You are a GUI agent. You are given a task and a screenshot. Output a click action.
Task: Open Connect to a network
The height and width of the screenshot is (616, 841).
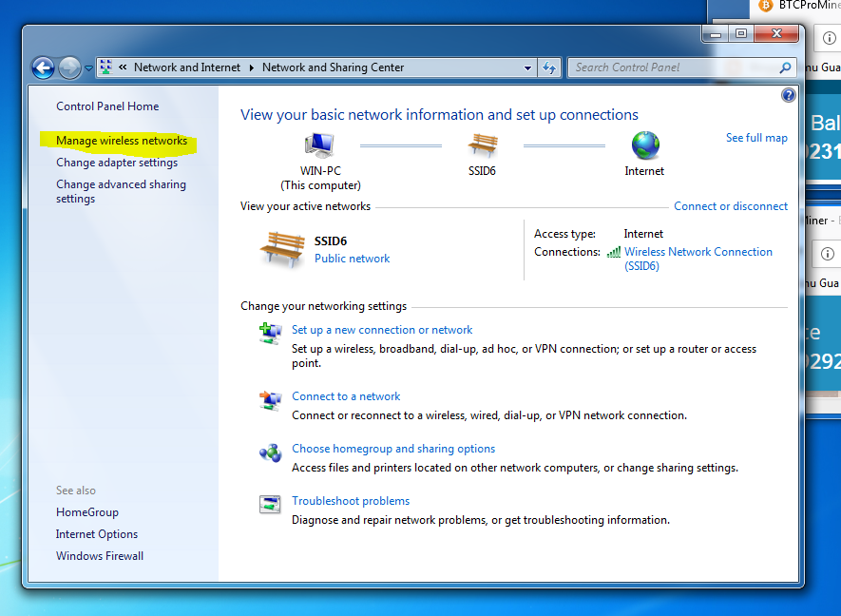tap(346, 396)
